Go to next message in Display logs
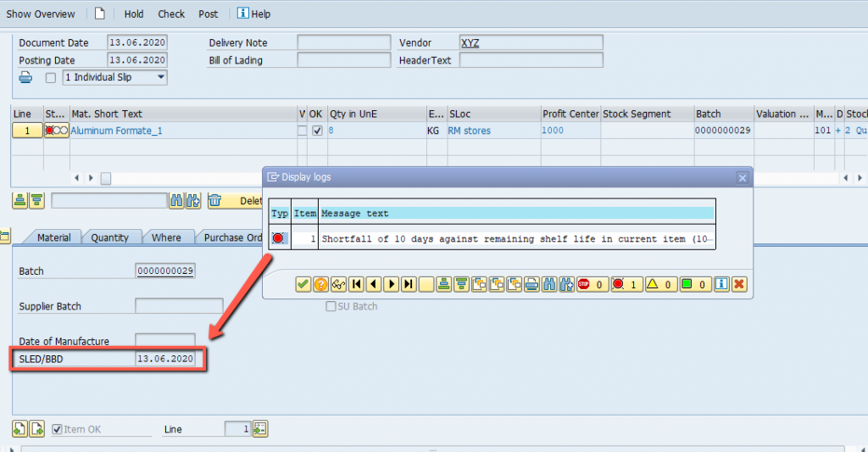This screenshot has height=452, width=868. pyautogui.click(x=392, y=285)
